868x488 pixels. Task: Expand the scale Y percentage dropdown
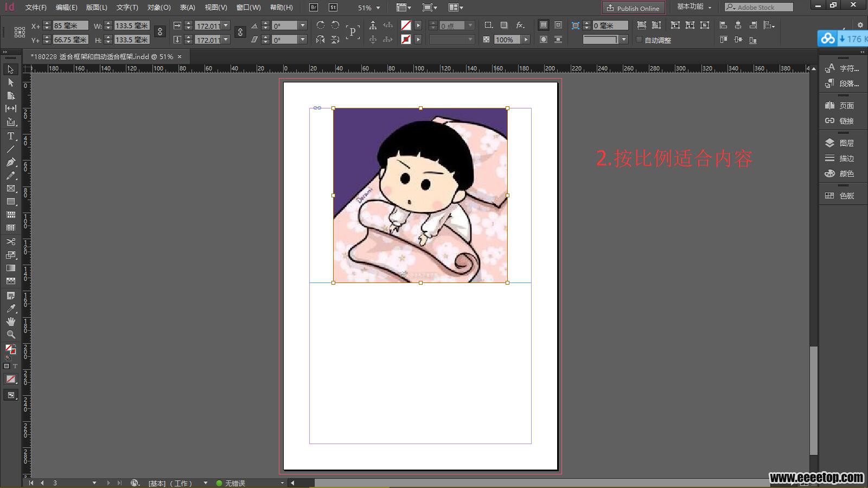(x=226, y=40)
